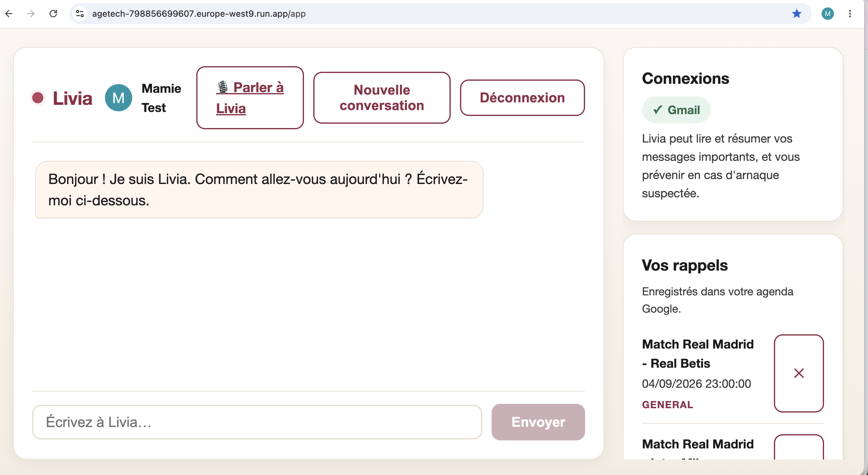
Task: Open the Chrome three-dot menu
Action: pyautogui.click(x=850, y=14)
